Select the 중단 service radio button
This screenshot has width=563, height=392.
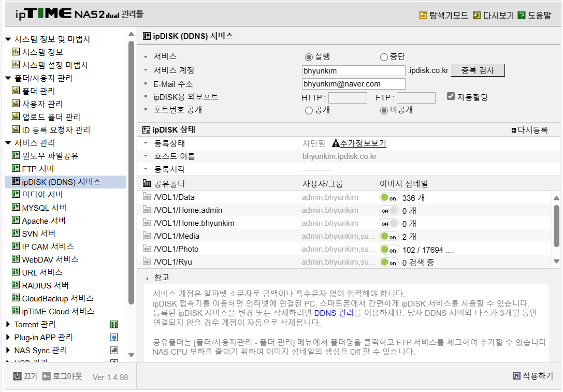point(384,57)
